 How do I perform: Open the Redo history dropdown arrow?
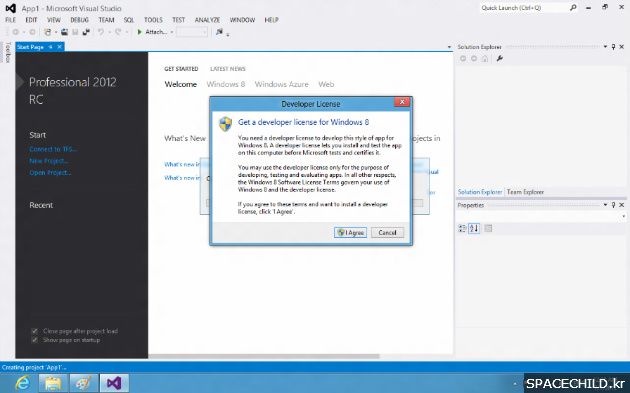126,32
